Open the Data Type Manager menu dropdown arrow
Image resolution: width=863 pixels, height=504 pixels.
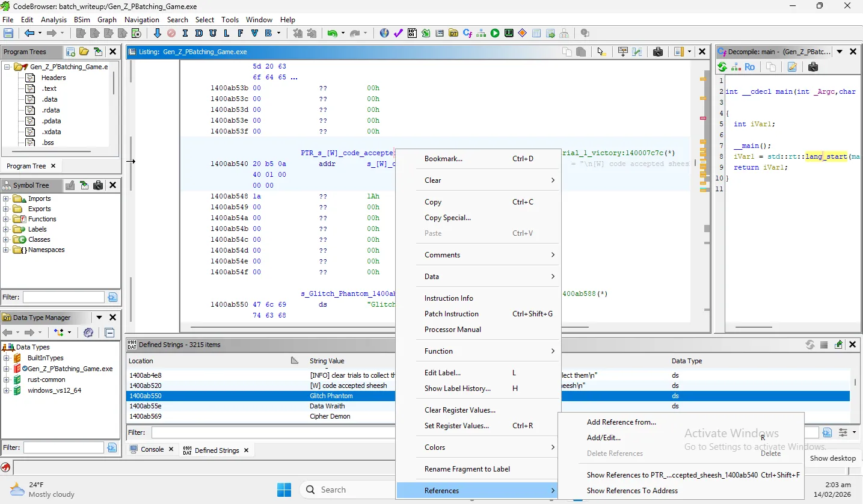click(99, 318)
